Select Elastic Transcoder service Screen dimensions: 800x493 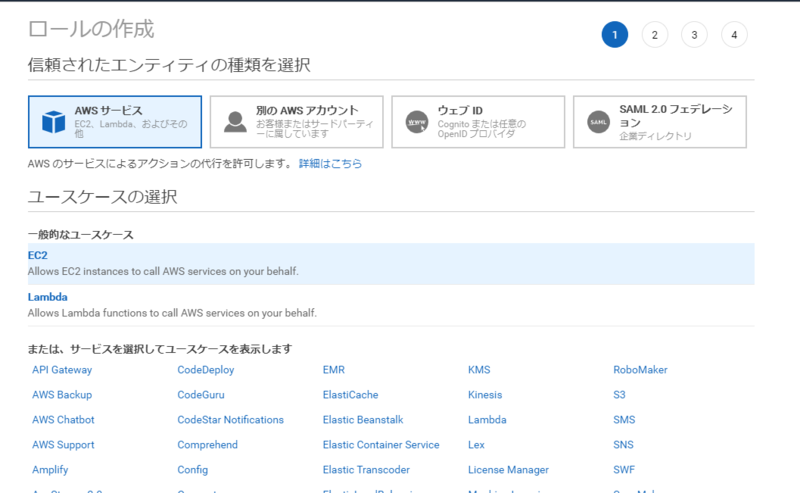[x=366, y=470]
